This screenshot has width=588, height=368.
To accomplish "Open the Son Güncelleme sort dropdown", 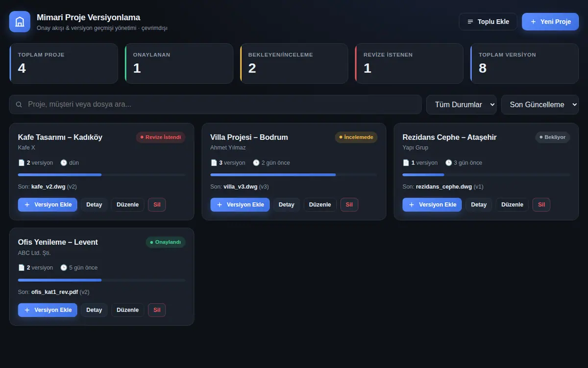I will click(539, 105).
